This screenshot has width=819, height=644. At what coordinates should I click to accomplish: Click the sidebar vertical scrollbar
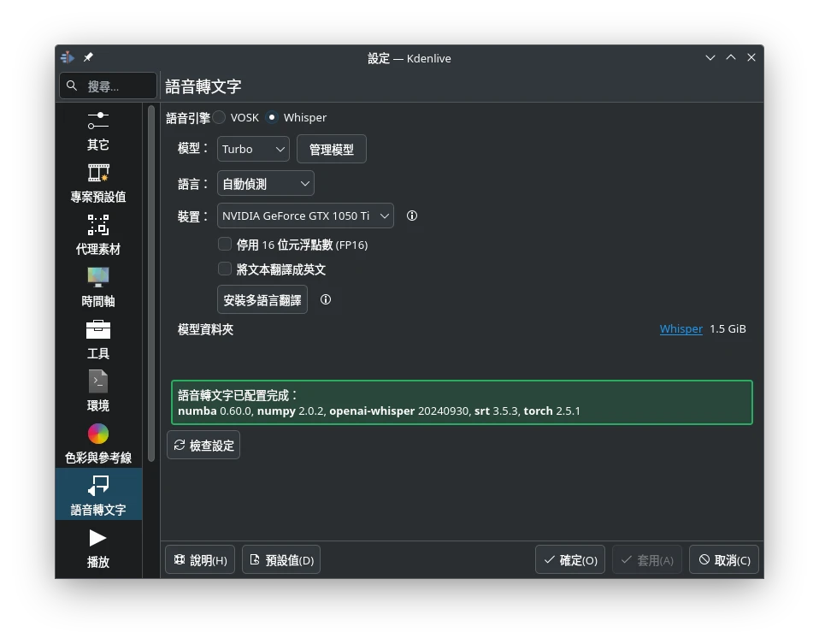[x=151, y=282]
